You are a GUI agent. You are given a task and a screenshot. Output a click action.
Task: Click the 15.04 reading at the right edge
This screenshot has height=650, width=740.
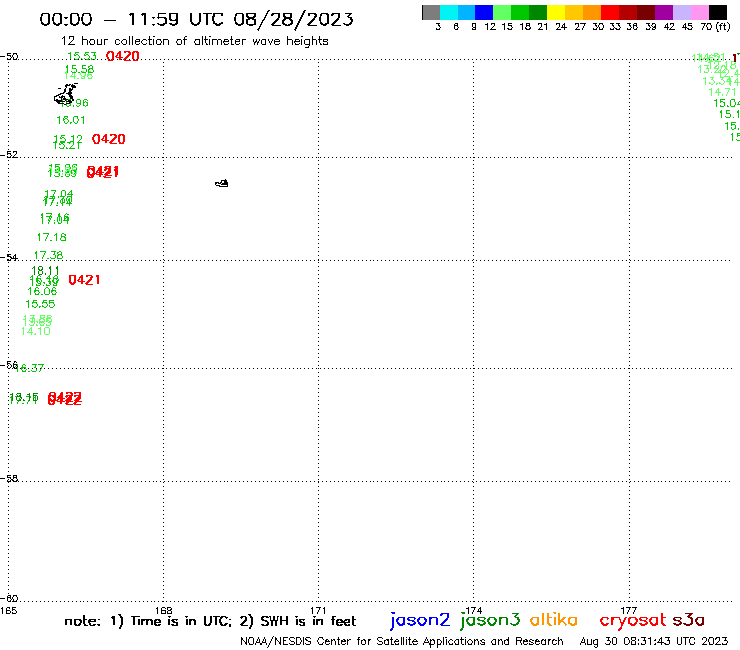click(726, 103)
